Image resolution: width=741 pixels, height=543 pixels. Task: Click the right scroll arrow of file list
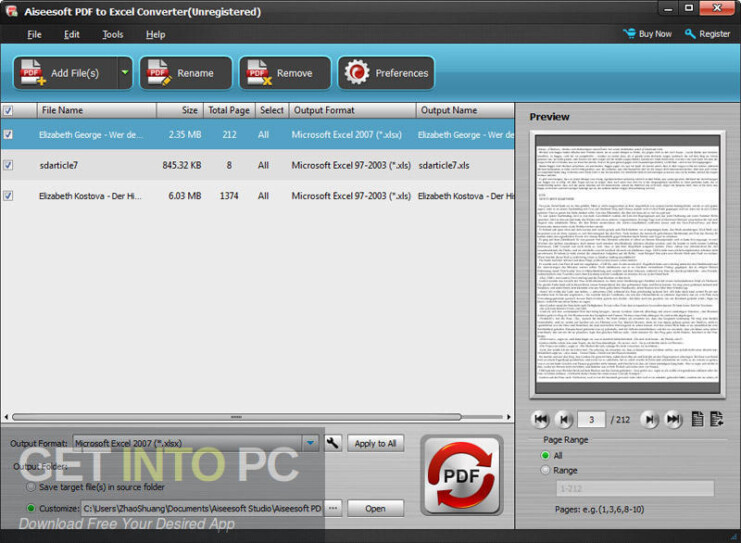coord(508,417)
